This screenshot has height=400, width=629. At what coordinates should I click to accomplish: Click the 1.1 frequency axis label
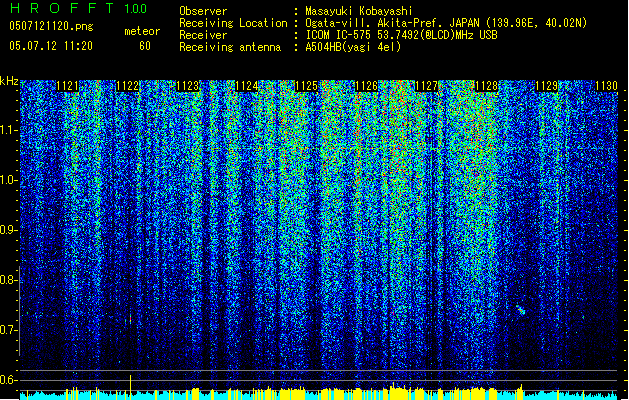pos(8,130)
